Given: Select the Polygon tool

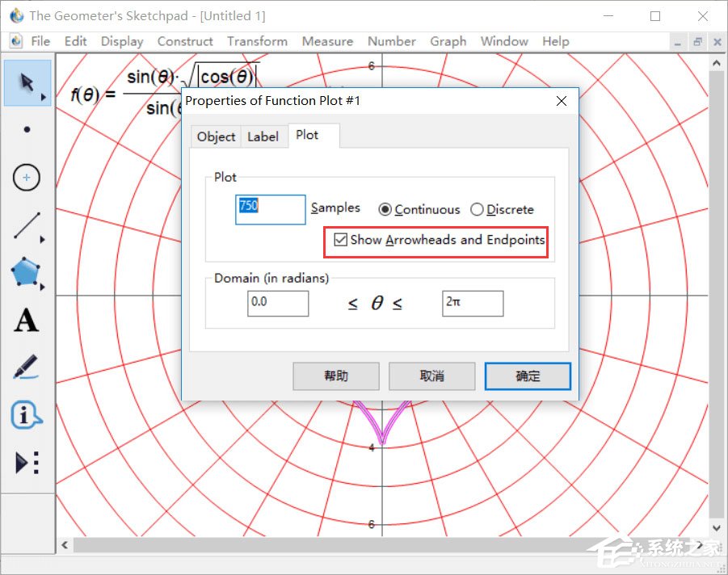Looking at the screenshot, I should tap(27, 273).
